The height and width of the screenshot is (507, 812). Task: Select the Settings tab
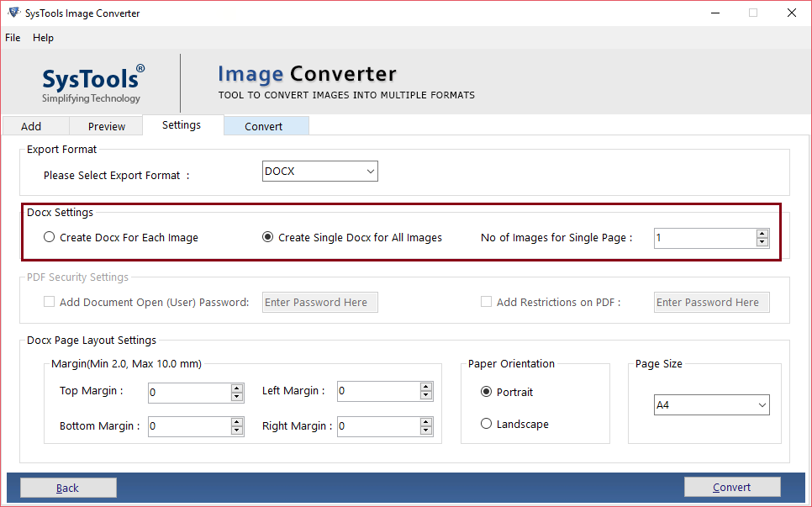pos(182,124)
